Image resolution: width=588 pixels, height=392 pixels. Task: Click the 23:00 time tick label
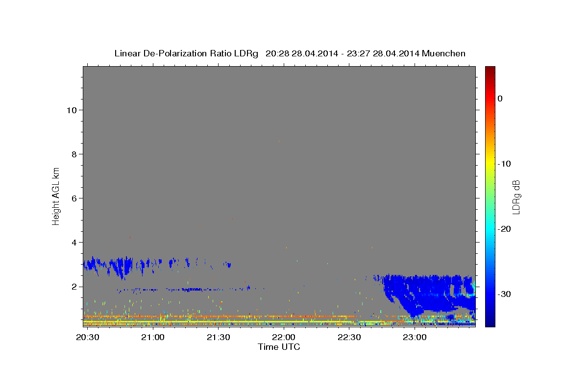click(x=415, y=338)
